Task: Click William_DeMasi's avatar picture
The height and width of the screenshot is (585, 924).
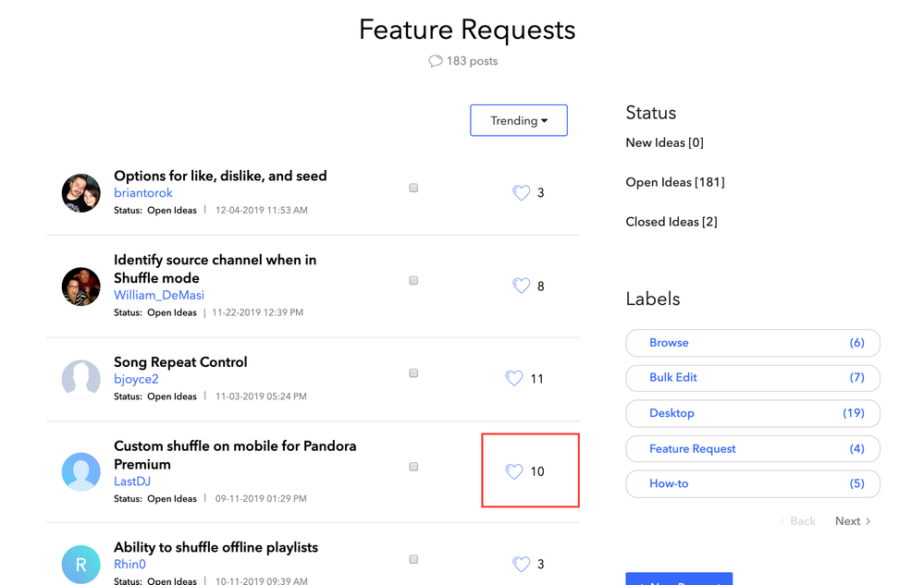Action: 81,286
